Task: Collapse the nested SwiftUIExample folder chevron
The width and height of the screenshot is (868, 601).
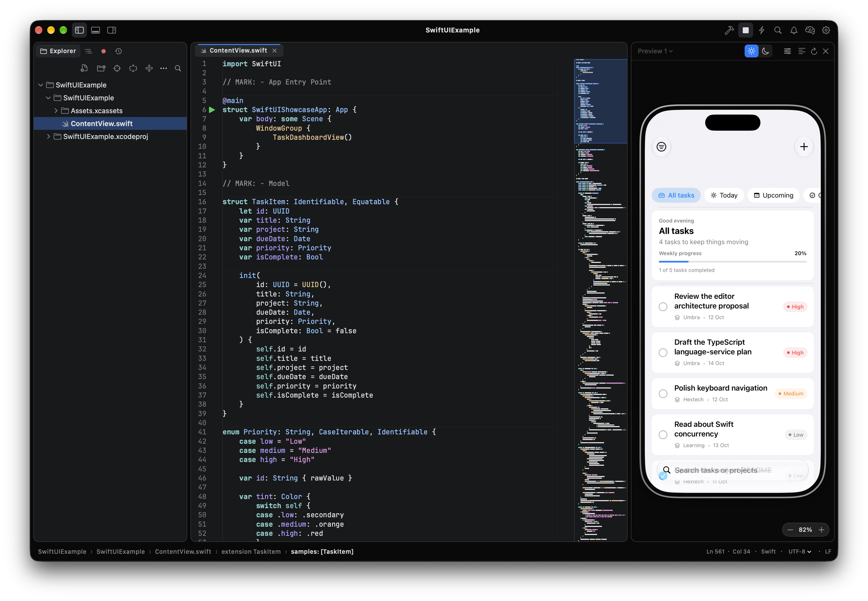Action: [x=48, y=98]
